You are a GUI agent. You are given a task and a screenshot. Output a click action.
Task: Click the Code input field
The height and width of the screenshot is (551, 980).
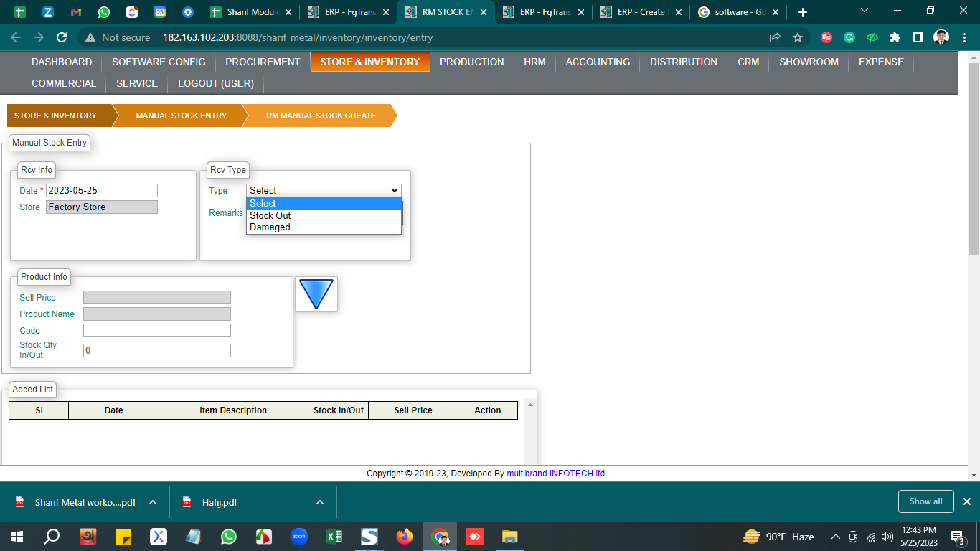157,330
